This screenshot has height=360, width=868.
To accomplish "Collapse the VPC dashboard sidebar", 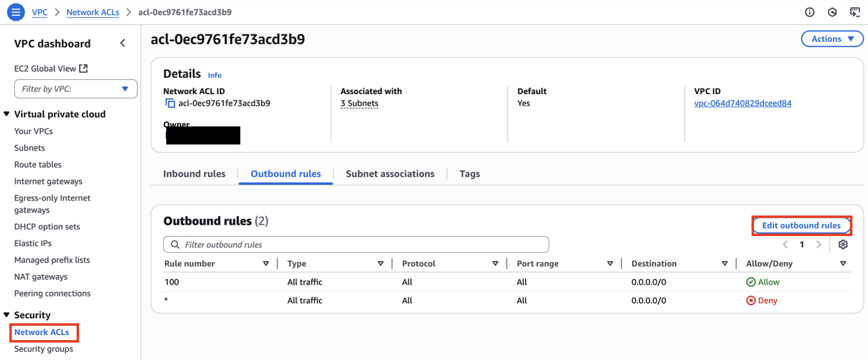I will pyautogui.click(x=123, y=43).
